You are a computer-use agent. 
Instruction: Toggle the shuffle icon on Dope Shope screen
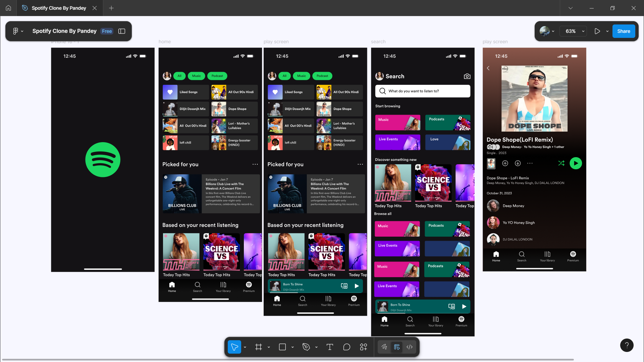click(x=561, y=163)
